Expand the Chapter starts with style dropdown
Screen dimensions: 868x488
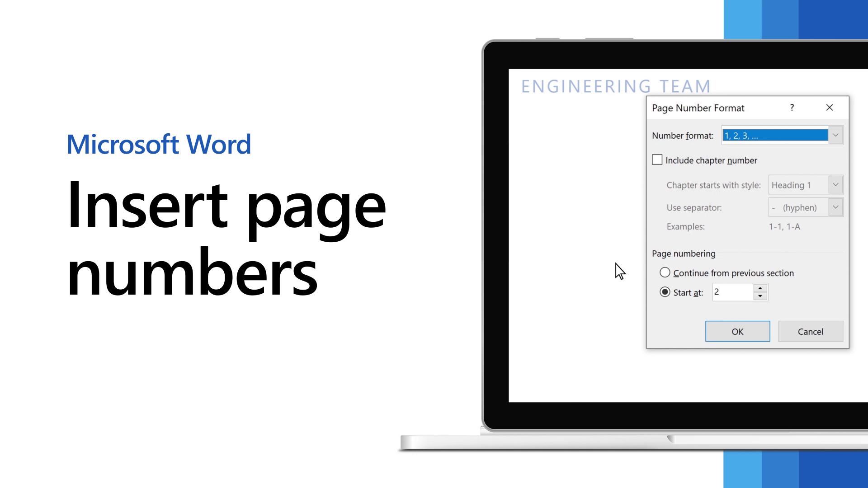[836, 185]
